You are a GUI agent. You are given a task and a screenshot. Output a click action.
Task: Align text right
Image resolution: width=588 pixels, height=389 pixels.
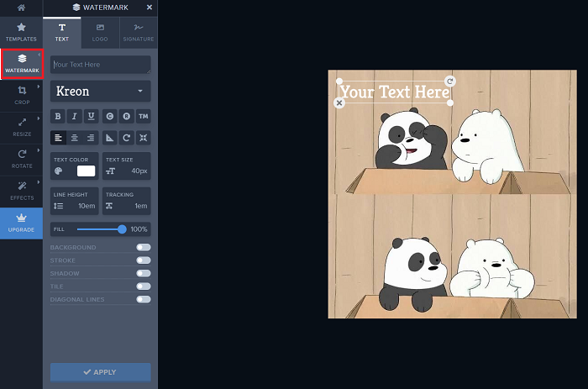pyautogui.click(x=91, y=138)
